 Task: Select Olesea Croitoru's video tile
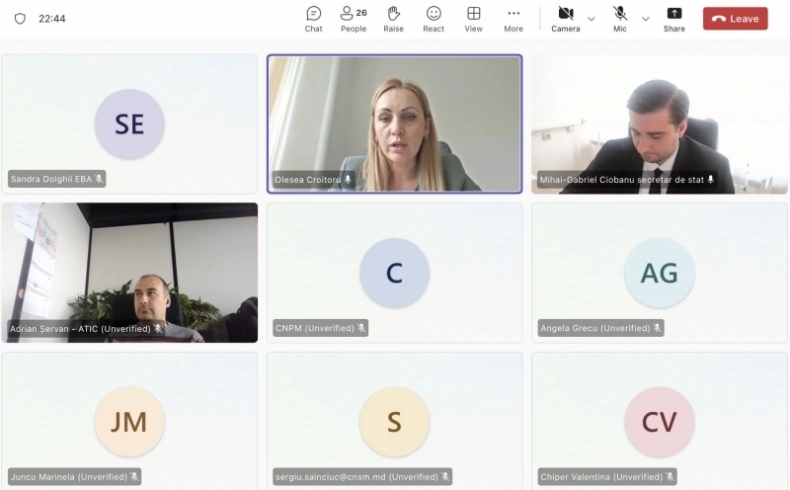pyautogui.click(x=394, y=124)
